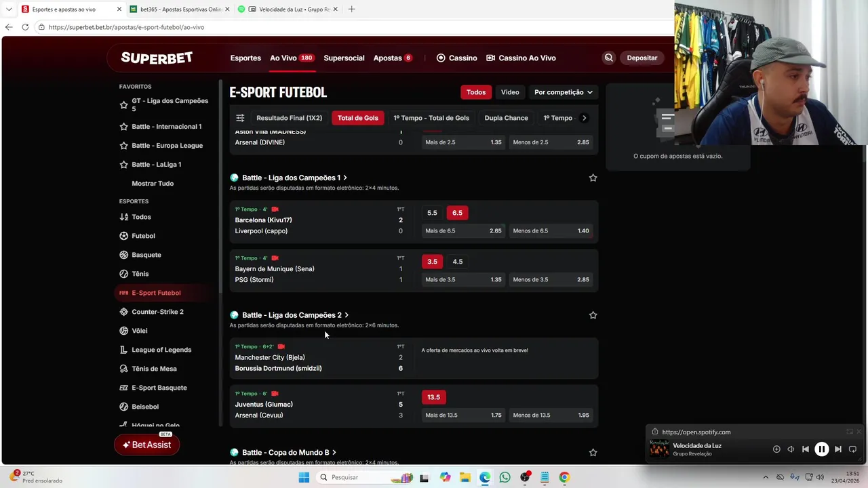The image size is (868, 488).
Task: Select Futebol sport in sidebar
Action: [x=143, y=236]
